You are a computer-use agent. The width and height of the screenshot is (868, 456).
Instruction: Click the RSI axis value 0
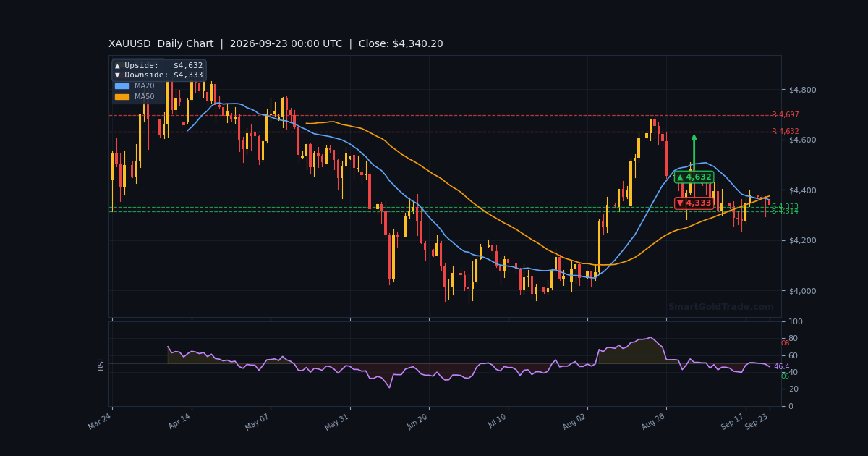[x=791, y=406]
